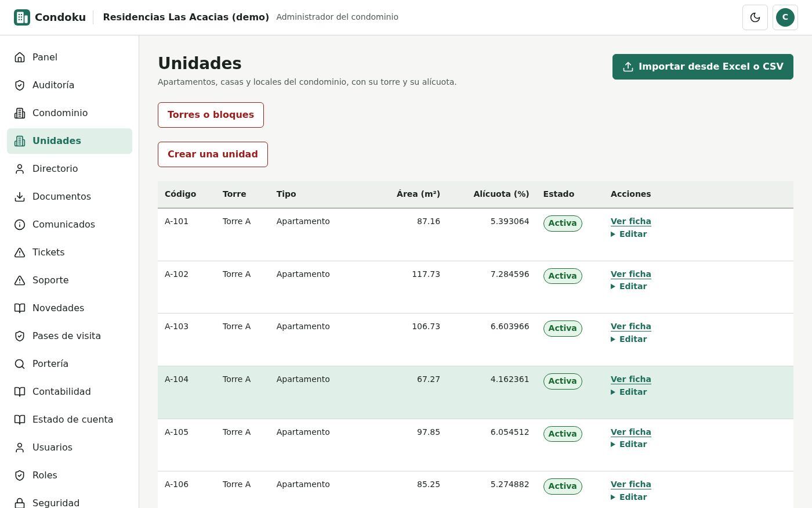
Task: Toggle dark mode with the moon icon
Action: pyautogui.click(x=755, y=17)
